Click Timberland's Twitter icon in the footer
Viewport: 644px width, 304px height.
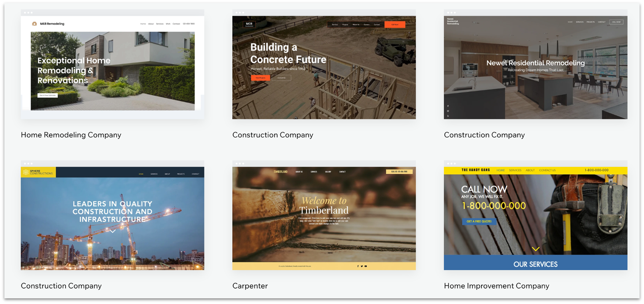(x=362, y=266)
